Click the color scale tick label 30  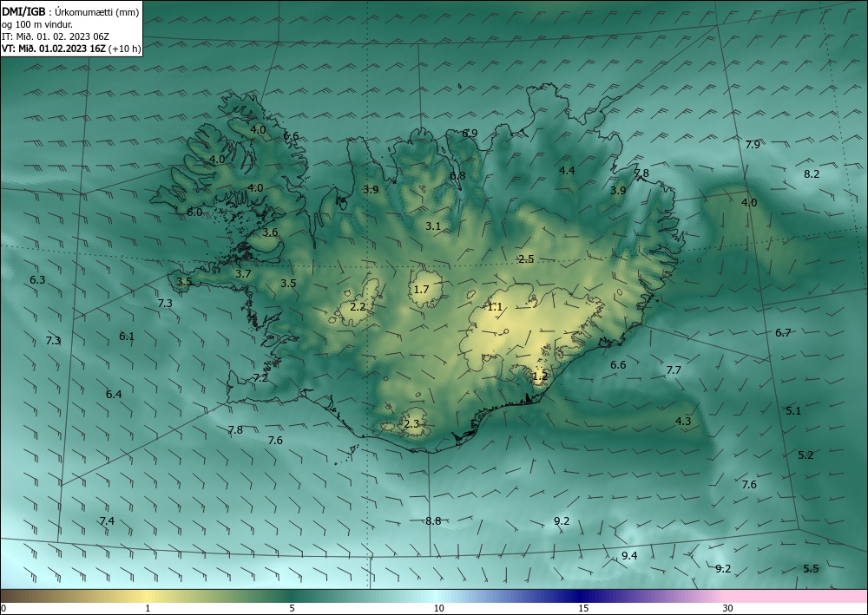click(728, 608)
